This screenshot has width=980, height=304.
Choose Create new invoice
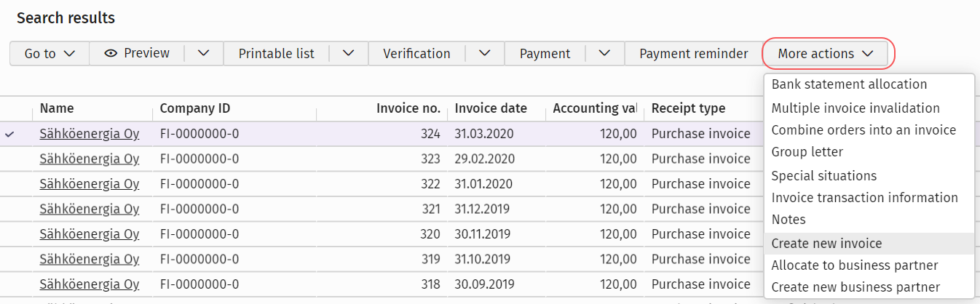click(x=869, y=244)
